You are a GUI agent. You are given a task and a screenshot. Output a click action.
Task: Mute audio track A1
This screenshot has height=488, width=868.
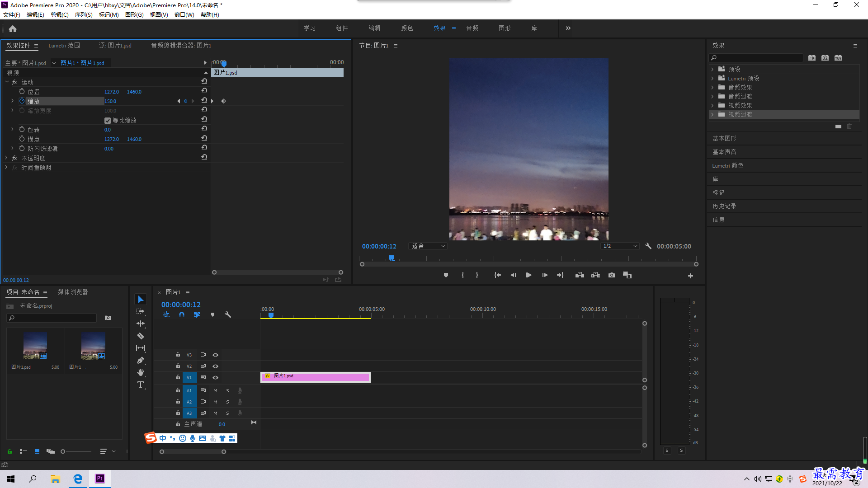coord(215,390)
